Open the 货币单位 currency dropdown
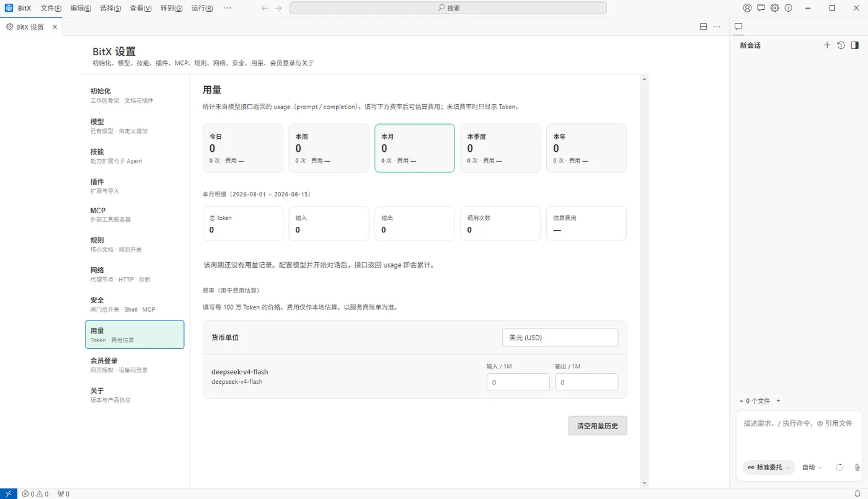The image size is (868, 499). pos(560,337)
